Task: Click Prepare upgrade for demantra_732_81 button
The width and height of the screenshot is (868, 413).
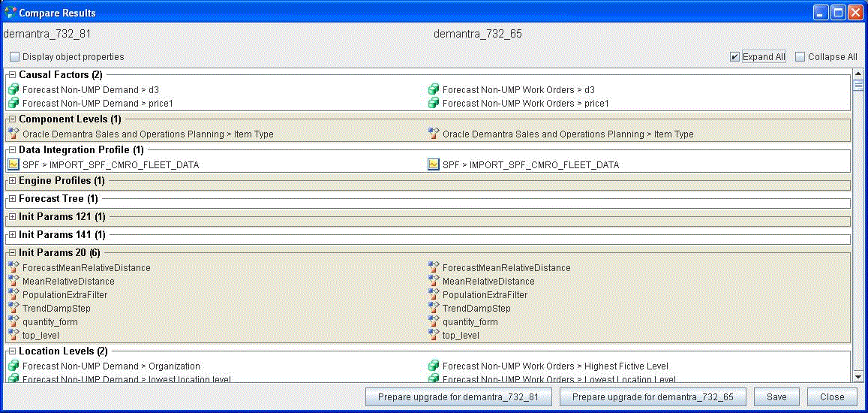Action: pos(459,397)
